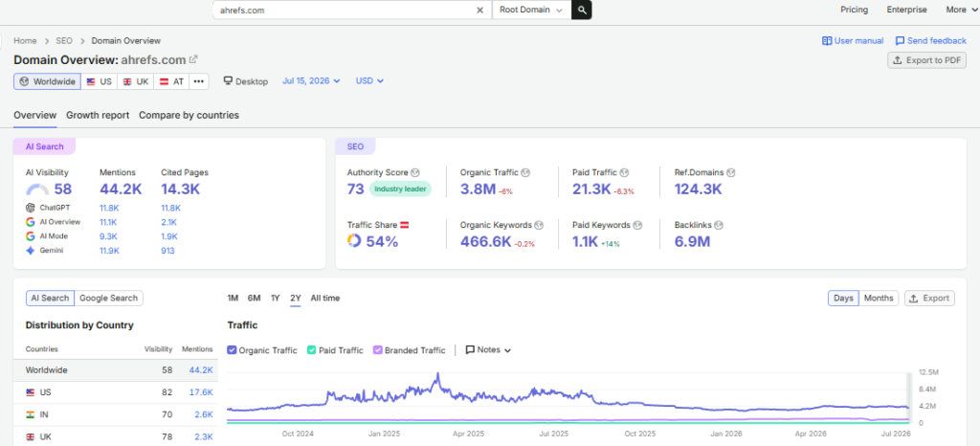The image size is (980, 446).
Task: Open the Jul 15, 2026 date picker
Action: tap(311, 80)
